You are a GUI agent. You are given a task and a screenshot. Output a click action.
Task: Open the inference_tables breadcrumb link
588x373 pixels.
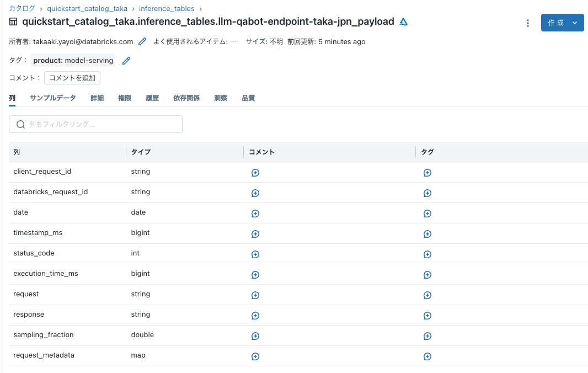pos(167,8)
